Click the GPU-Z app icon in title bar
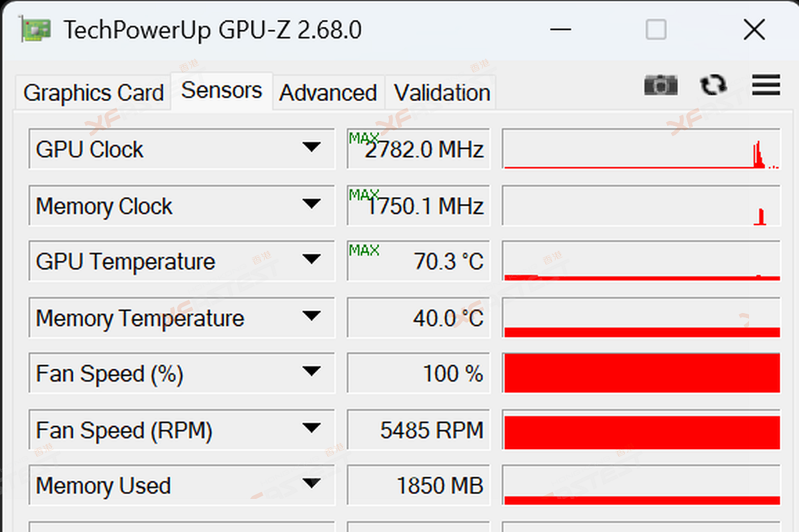The image size is (799, 532). pos(36,29)
